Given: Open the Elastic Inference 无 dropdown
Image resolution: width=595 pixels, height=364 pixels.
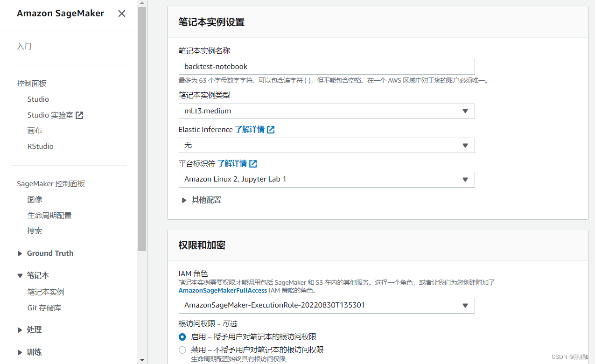Looking at the screenshot, I should 327,145.
